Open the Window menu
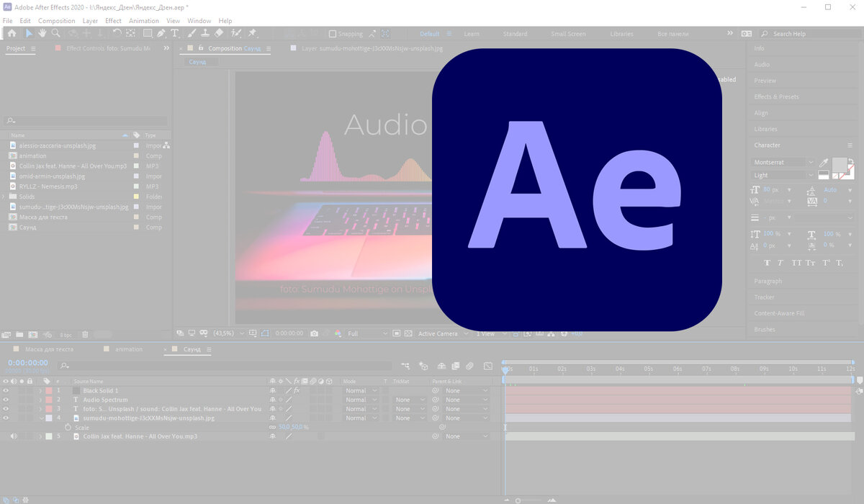The height and width of the screenshot is (504, 864). pos(199,21)
